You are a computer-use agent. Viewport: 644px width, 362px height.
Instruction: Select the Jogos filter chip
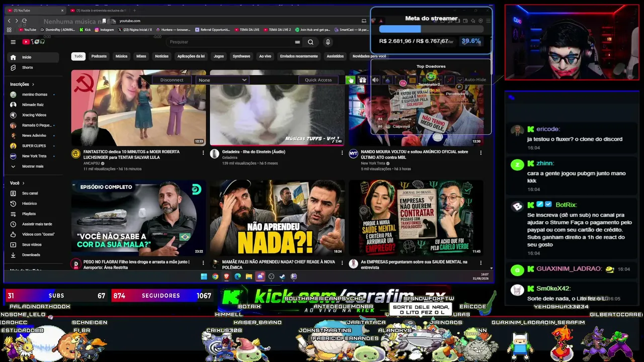coord(219,56)
